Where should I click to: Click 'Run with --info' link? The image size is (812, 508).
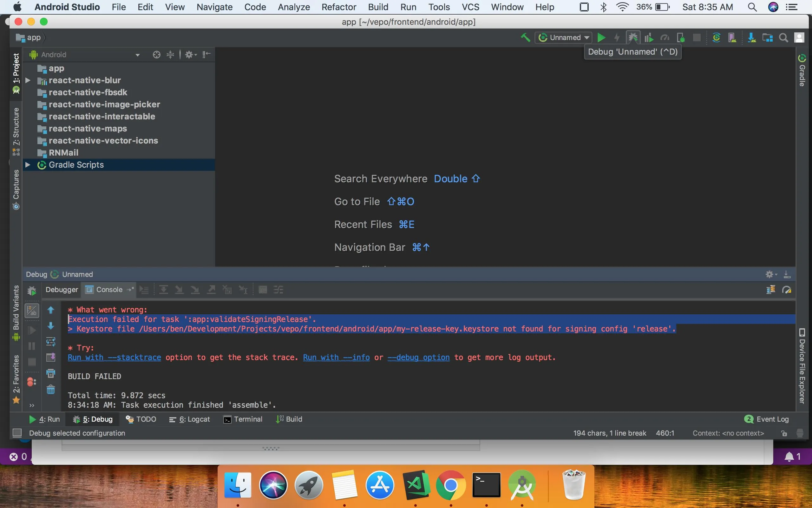point(336,358)
